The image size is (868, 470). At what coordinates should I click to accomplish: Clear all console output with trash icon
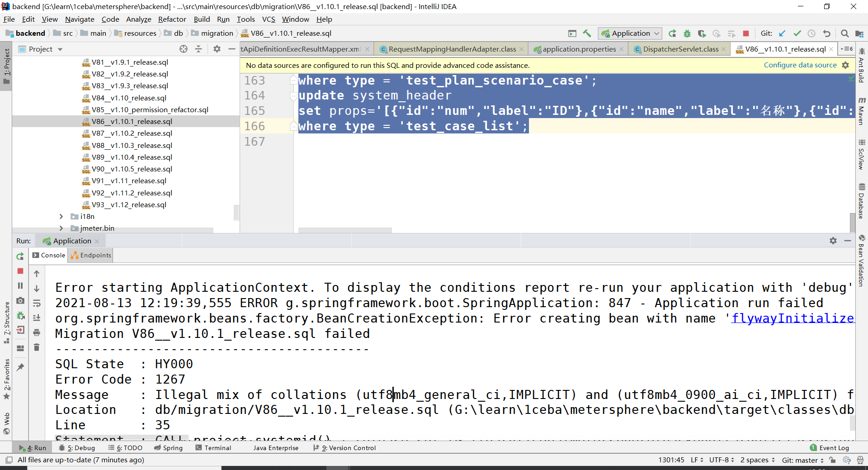coord(37,347)
